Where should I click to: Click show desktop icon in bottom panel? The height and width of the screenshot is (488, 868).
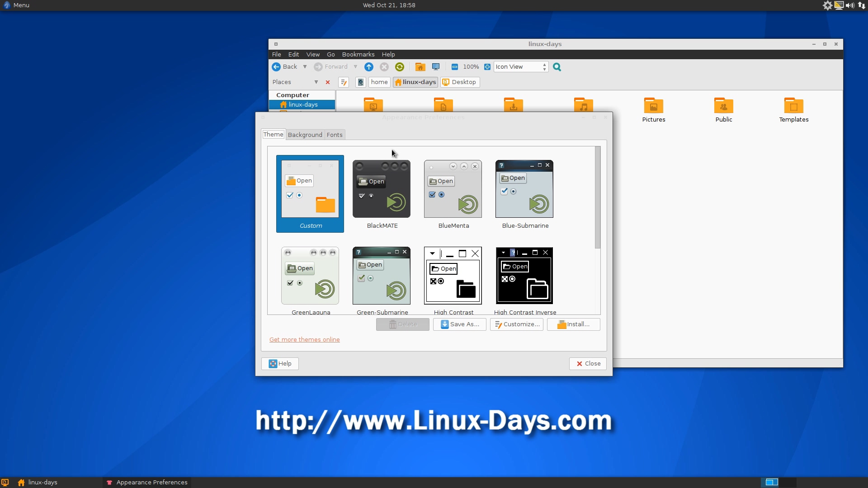click(x=5, y=482)
